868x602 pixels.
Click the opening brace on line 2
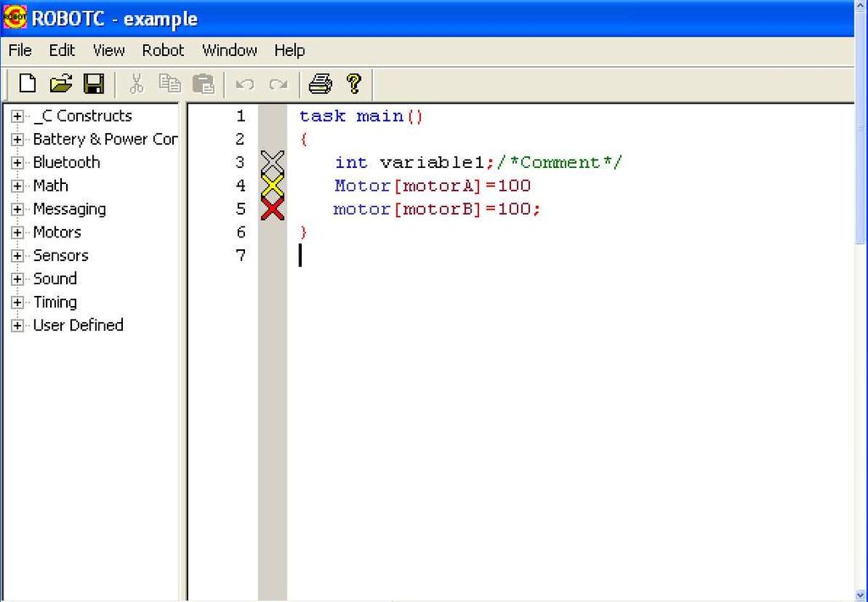[303, 139]
